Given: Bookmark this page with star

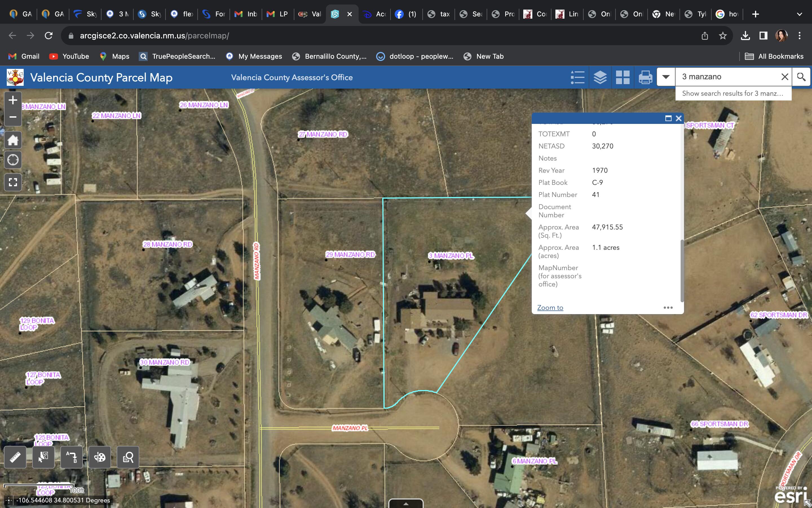Looking at the screenshot, I should coord(723,36).
